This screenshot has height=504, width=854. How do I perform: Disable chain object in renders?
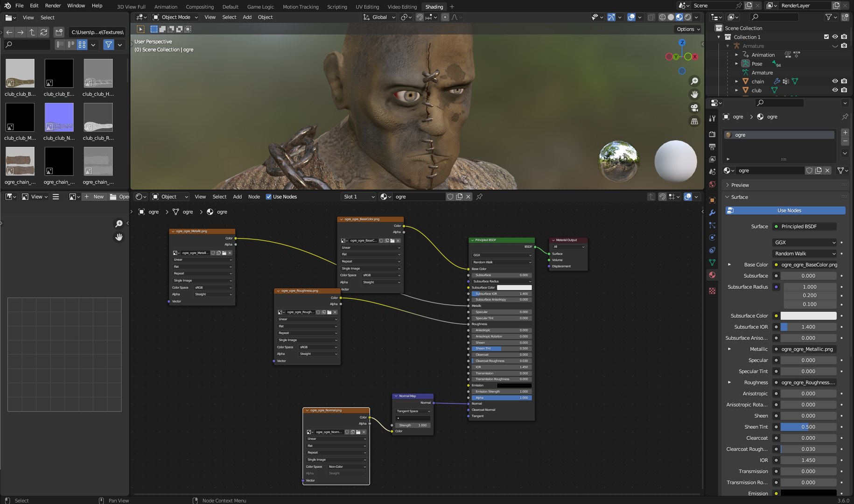tap(844, 81)
